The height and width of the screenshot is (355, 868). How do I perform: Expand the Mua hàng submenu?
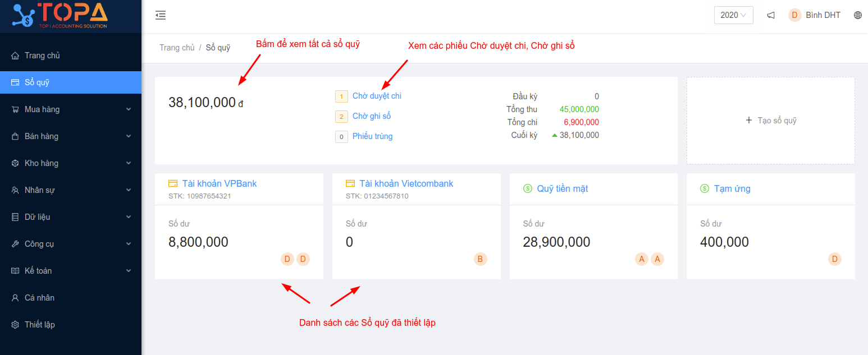click(70, 109)
